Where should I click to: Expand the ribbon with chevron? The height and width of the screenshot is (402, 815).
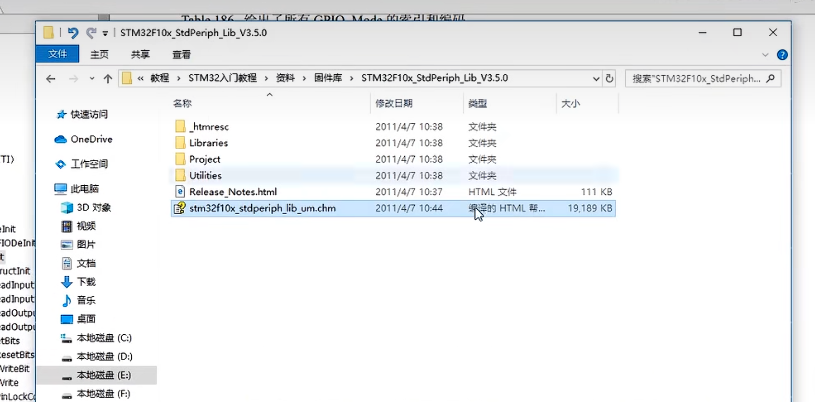click(765, 55)
